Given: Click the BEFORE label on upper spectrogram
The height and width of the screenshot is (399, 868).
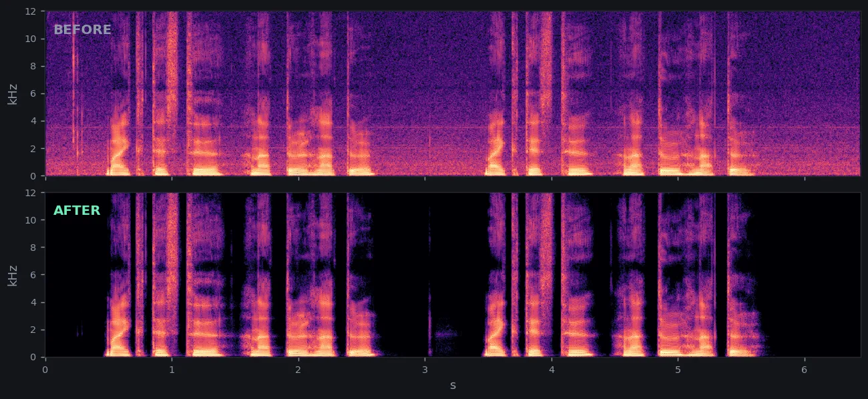Looking at the screenshot, I should pos(82,30).
